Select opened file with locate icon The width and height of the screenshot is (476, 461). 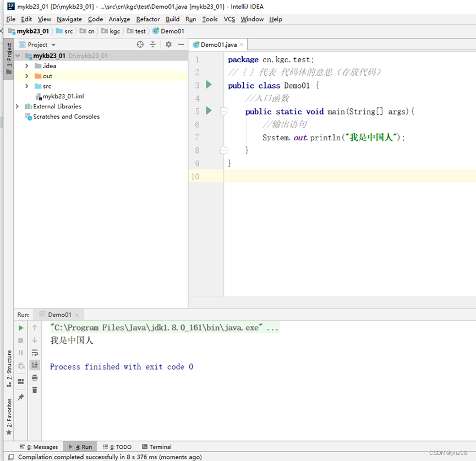point(140,45)
